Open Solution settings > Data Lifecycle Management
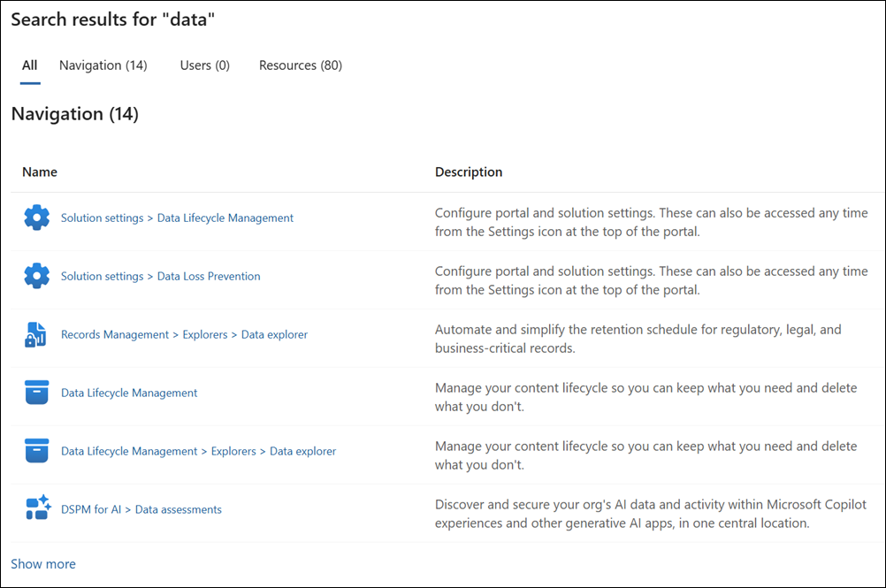The image size is (886, 588). 177,218
